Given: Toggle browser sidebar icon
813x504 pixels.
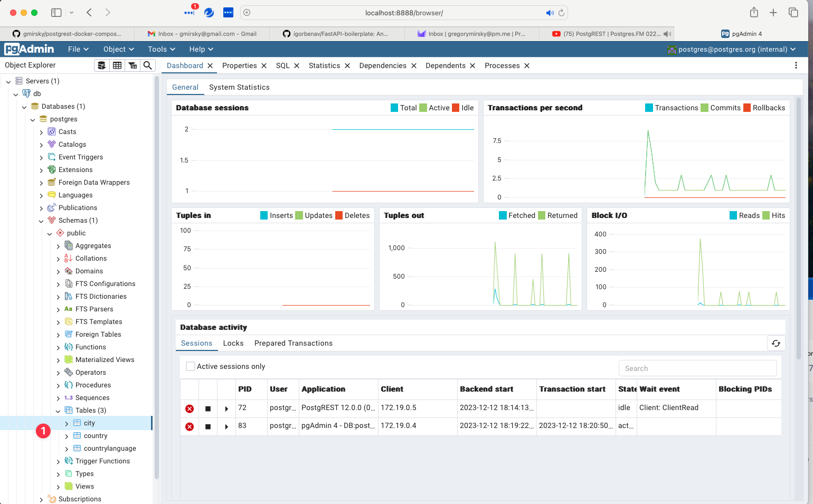Looking at the screenshot, I should 56,13.
